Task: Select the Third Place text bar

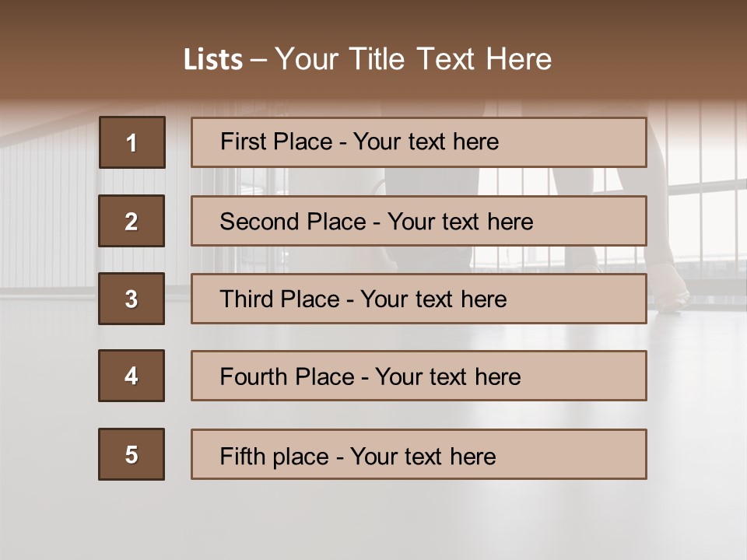Action: (x=419, y=299)
